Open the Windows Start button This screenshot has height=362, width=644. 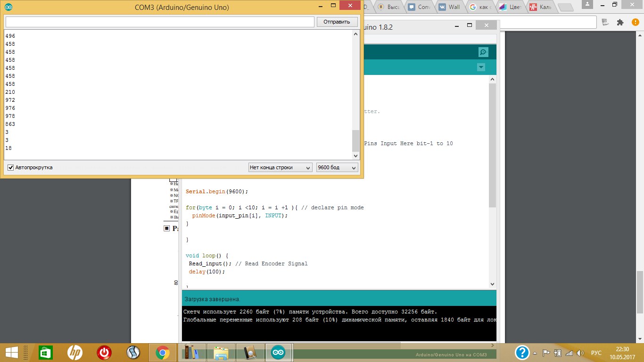point(12,352)
